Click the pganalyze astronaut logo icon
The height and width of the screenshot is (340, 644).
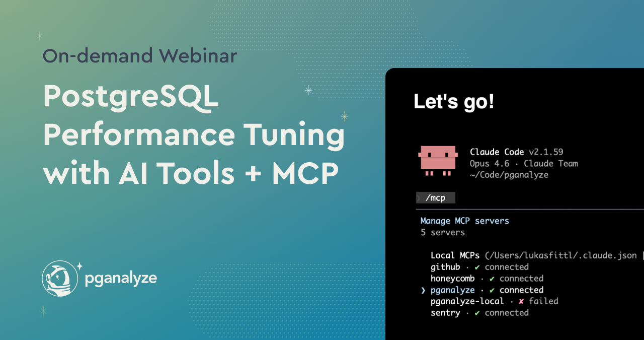[60, 278]
